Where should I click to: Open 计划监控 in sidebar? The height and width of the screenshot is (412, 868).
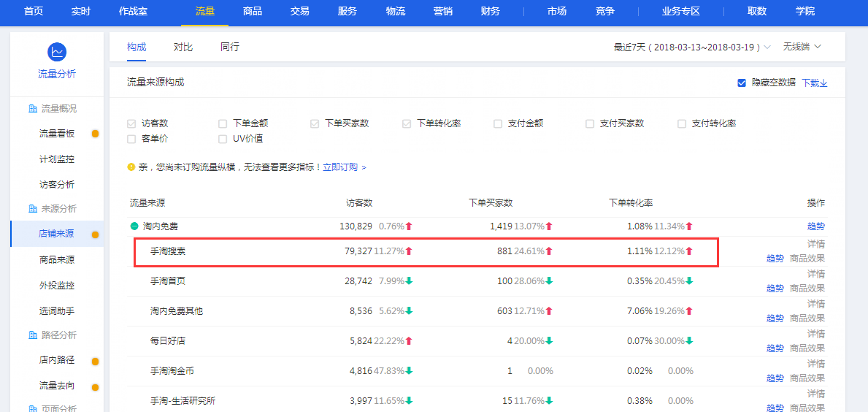56,159
